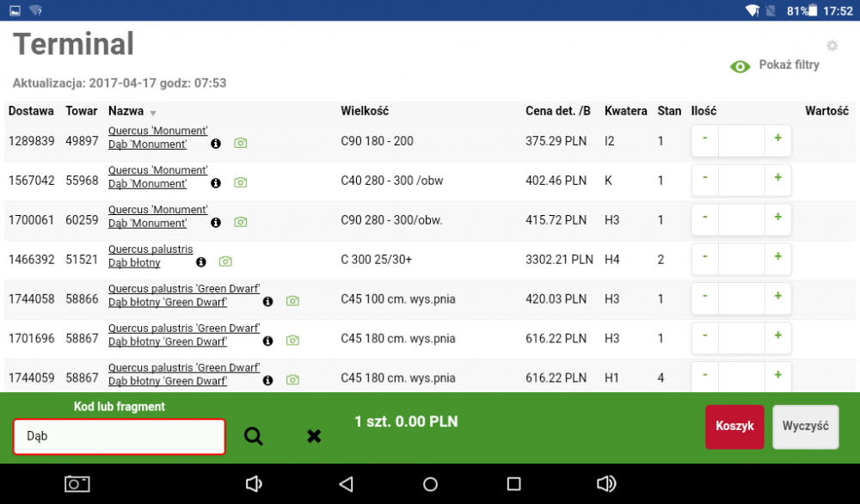
Task: Click quantity input field for delivery 1700061
Action: tap(741, 219)
